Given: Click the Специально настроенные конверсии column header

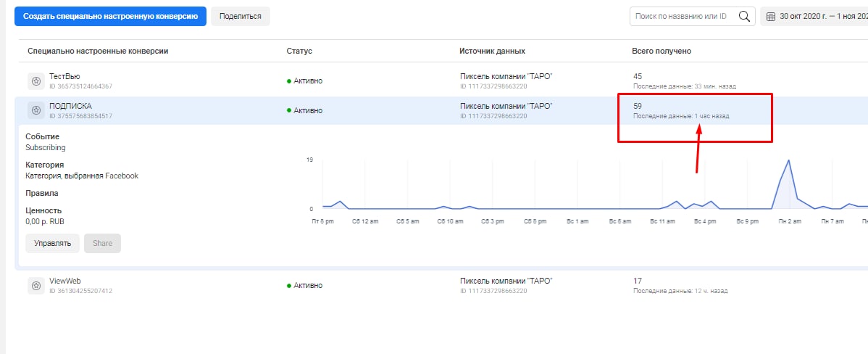Looking at the screenshot, I should (98, 51).
